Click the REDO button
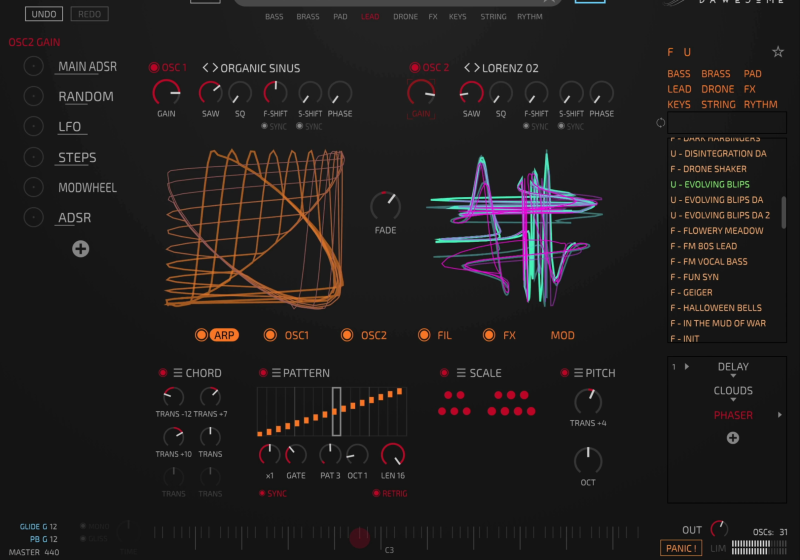Viewport: 800px width, 560px height. (x=89, y=14)
